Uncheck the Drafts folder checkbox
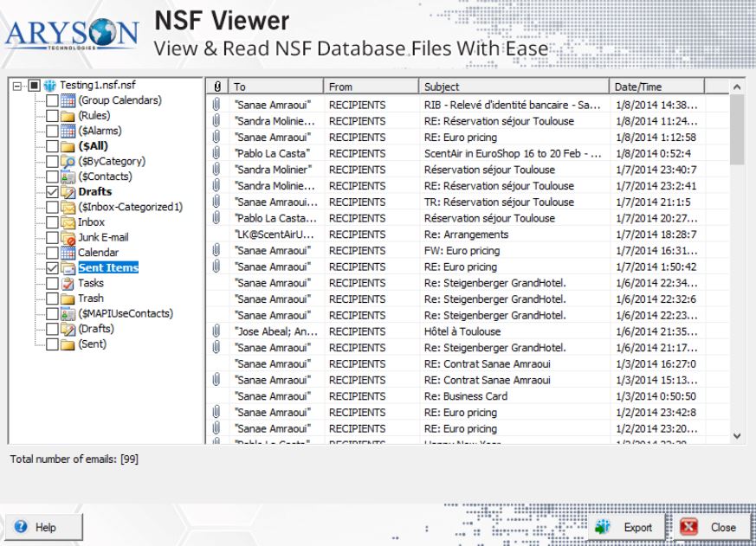Viewport: 756px width, 546px height. (x=52, y=192)
